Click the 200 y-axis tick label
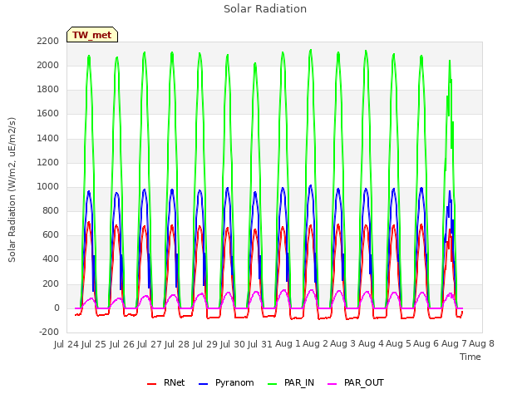The height and width of the screenshot is (399, 532). coord(51,284)
